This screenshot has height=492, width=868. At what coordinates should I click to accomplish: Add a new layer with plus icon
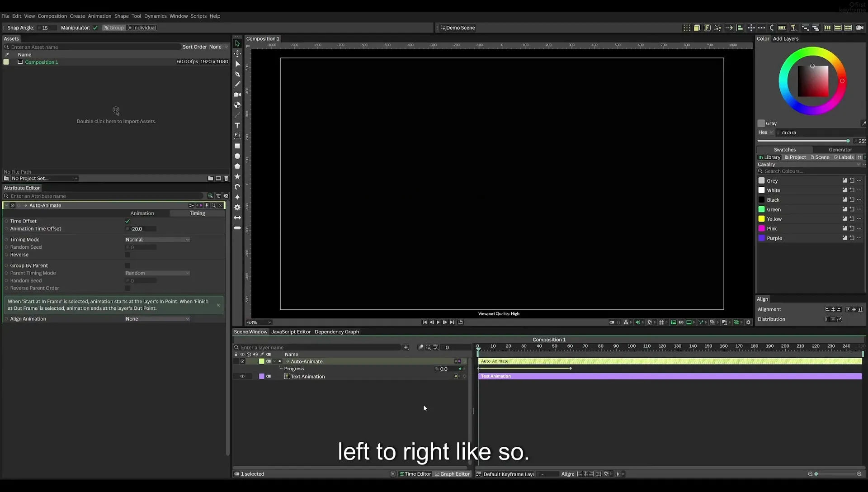pos(406,347)
